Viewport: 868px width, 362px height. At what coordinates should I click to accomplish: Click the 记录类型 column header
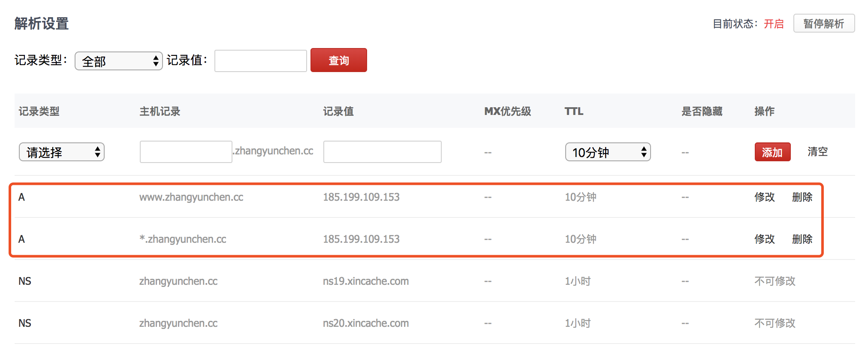pyautogui.click(x=39, y=112)
